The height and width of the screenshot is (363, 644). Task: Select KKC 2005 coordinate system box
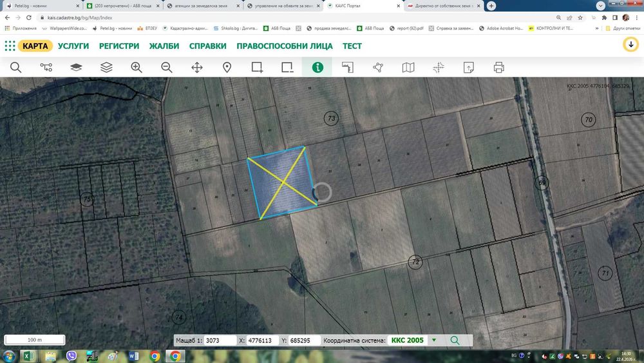tap(408, 340)
